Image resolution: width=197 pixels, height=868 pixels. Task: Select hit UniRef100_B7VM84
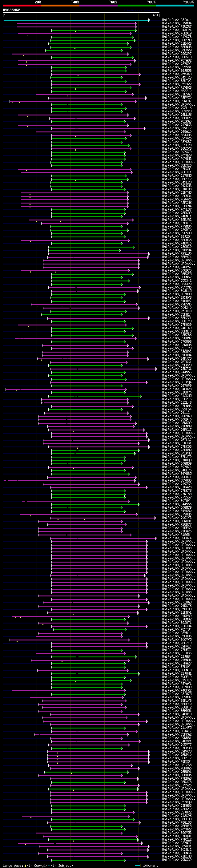177,23
